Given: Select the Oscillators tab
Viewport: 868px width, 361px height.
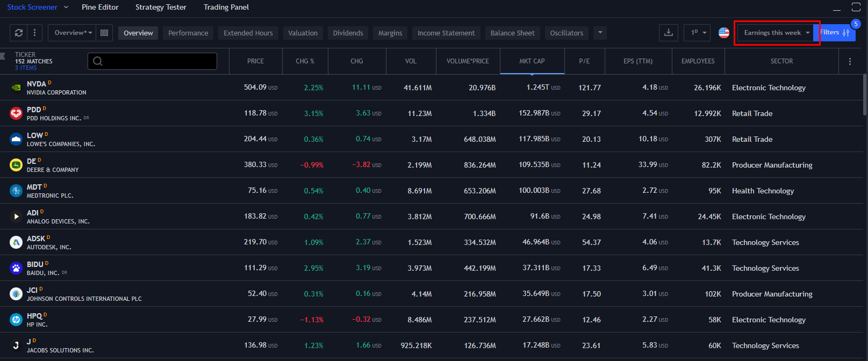Looking at the screenshot, I should 566,33.
